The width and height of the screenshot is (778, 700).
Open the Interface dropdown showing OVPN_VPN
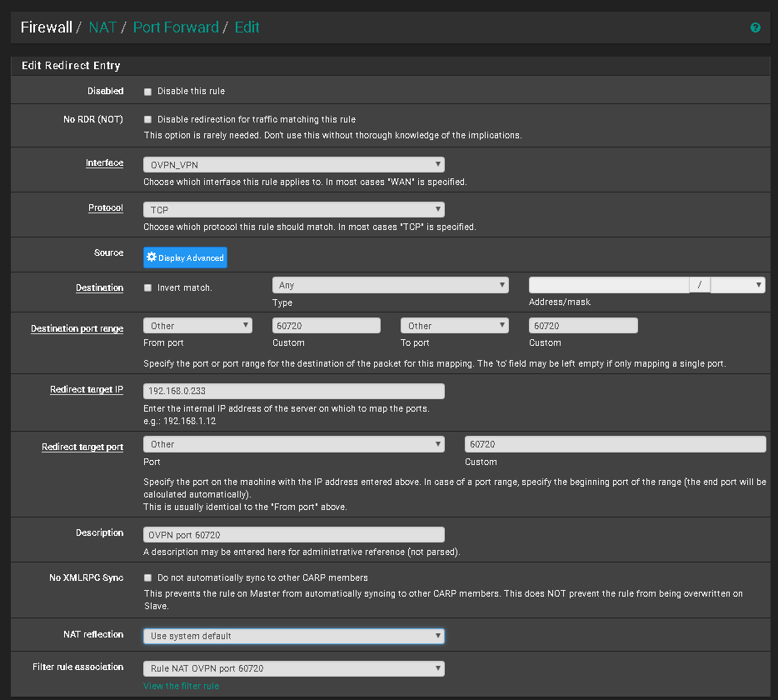(293, 164)
